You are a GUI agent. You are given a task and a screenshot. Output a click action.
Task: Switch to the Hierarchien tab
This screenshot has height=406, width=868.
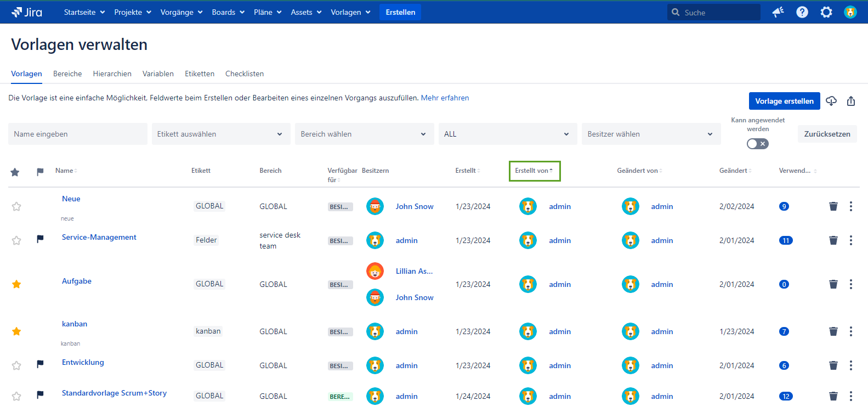tap(112, 74)
